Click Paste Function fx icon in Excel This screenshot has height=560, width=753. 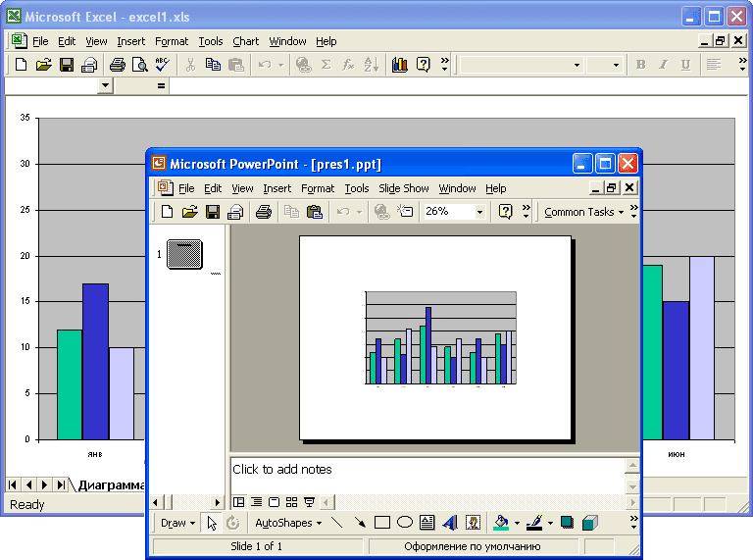[x=348, y=65]
